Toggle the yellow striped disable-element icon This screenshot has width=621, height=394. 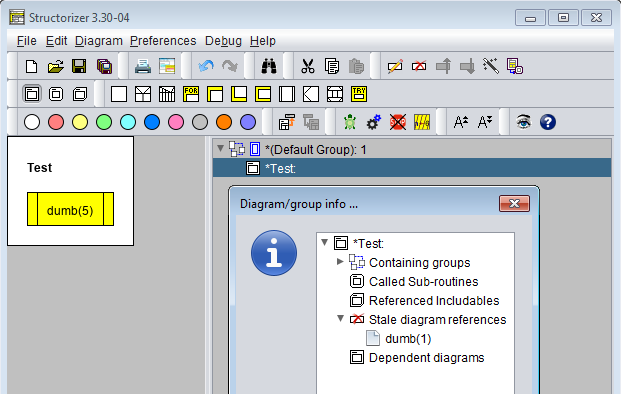coord(422,122)
